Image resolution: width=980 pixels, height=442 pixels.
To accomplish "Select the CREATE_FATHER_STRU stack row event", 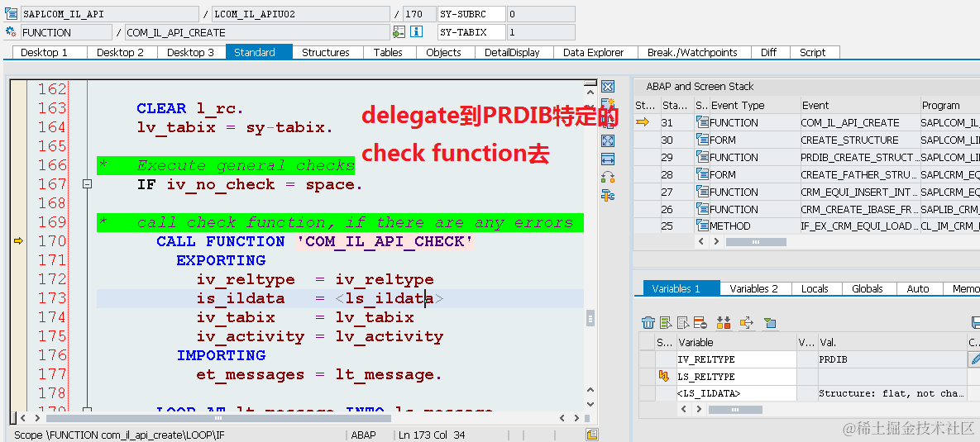I will (860, 175).
